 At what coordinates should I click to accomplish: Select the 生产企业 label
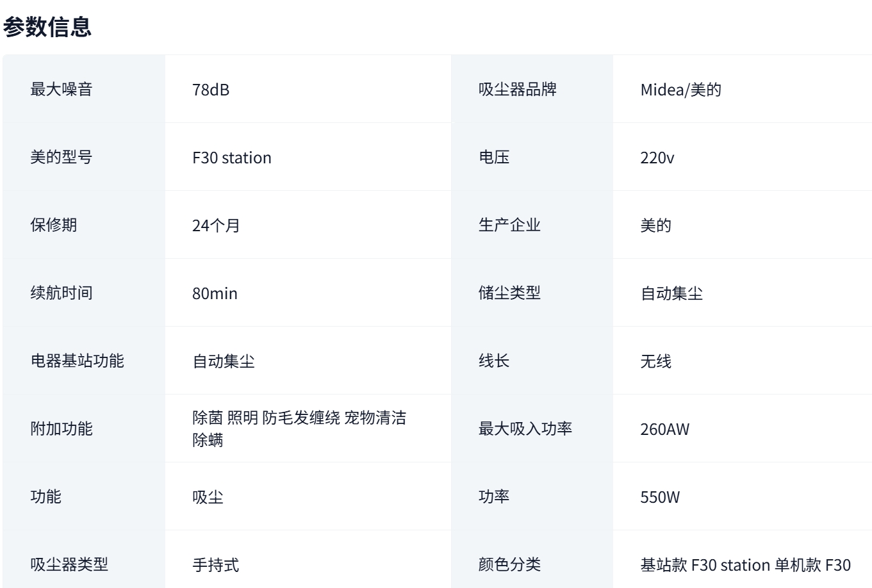tap(510, 225)
